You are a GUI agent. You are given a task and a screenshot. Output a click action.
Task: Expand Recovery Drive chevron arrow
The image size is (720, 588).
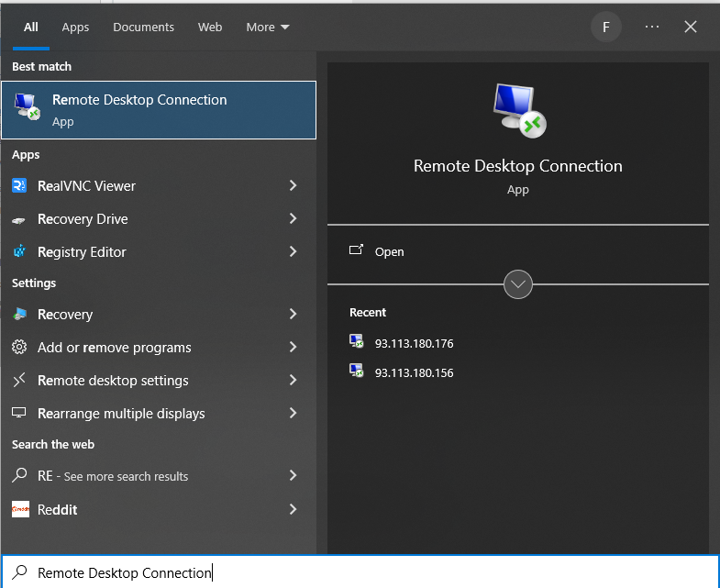pyautogui.click(x=293, y=218)
